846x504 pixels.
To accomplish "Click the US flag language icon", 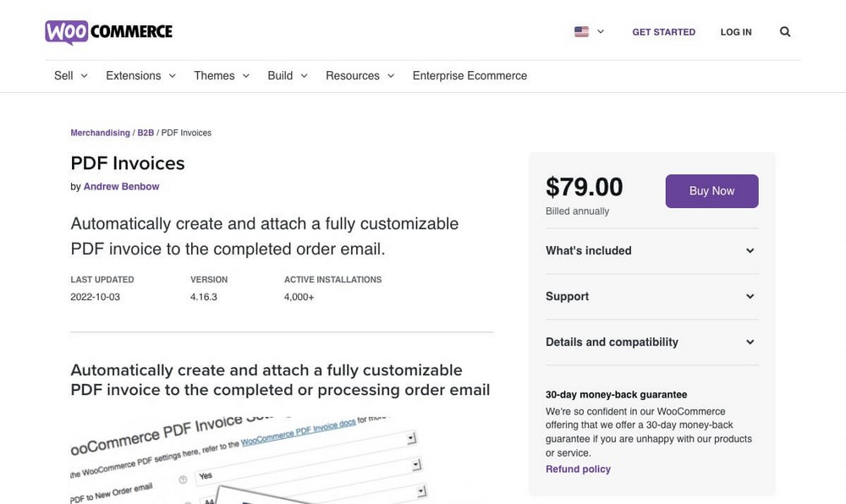I will coord(582,32).
